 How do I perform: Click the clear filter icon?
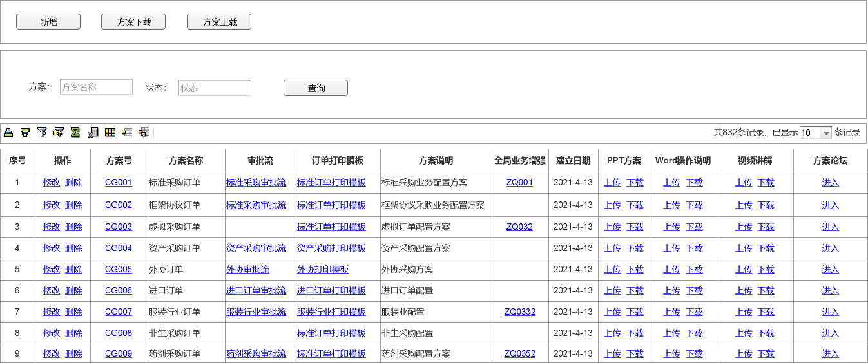[59, 133]
